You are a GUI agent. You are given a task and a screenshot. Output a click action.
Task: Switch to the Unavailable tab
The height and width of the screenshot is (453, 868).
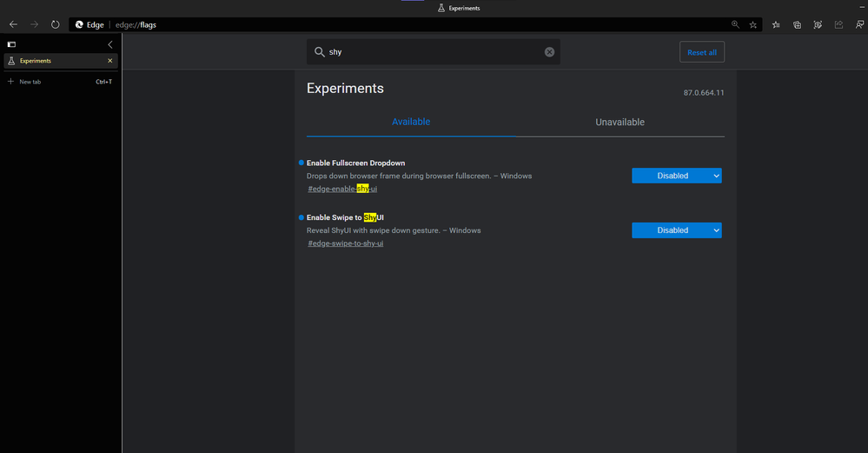point(620,122)
